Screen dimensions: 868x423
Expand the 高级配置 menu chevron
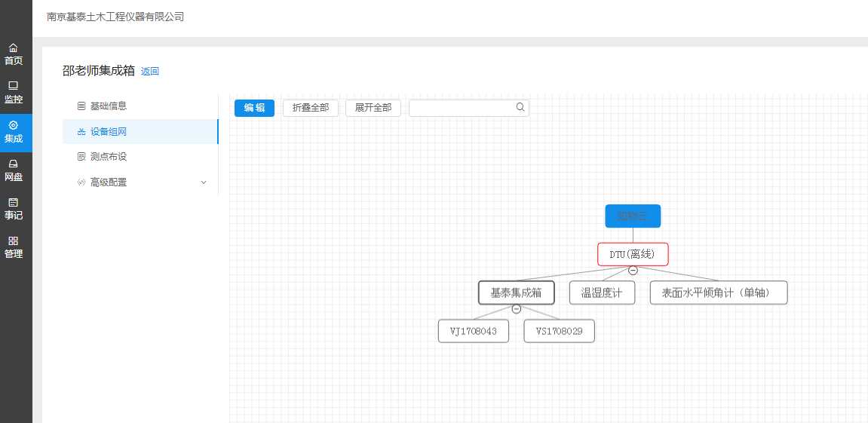[x=204, y=182]
